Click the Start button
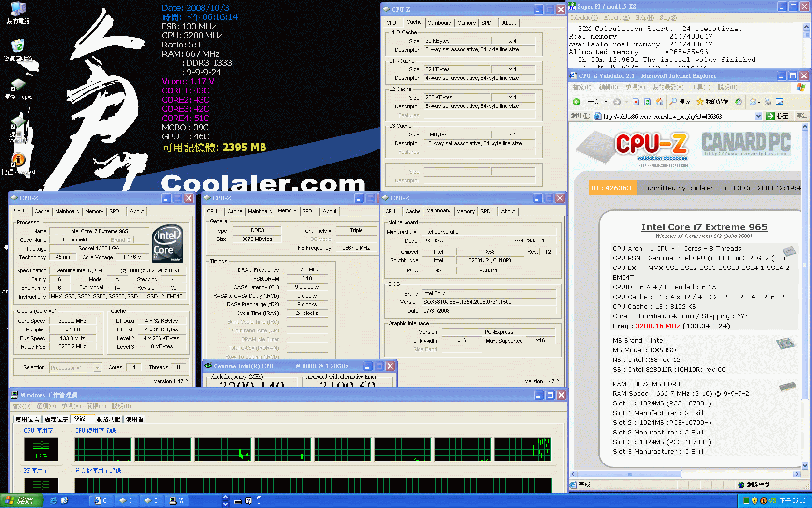 (x=22, y=501)
